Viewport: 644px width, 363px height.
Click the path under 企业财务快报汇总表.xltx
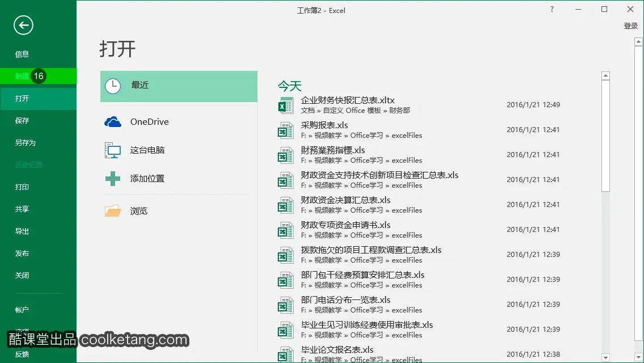tap(355, 111)
